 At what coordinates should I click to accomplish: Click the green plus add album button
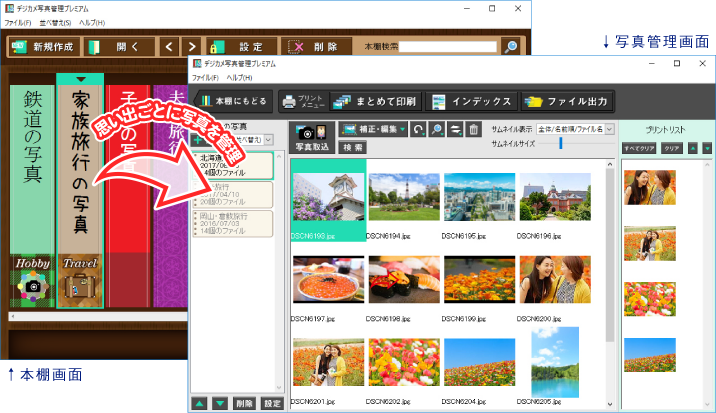pos(198,140)
